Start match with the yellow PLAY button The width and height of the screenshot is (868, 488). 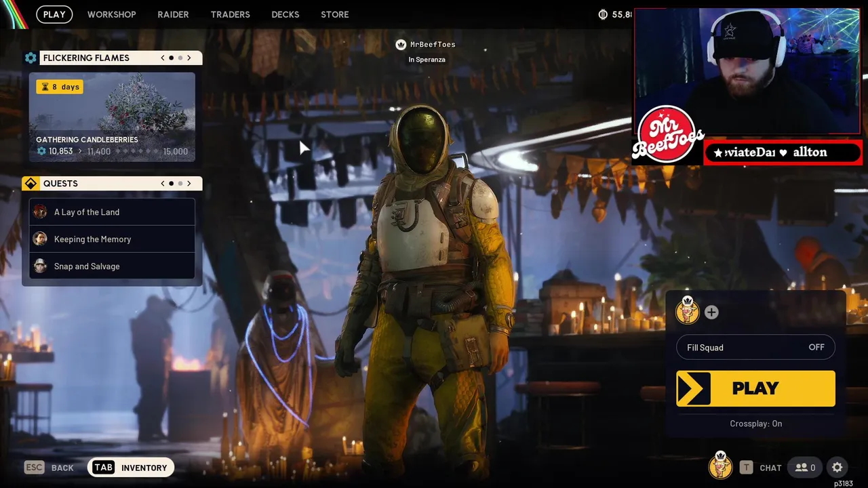[x=755, y=388]
